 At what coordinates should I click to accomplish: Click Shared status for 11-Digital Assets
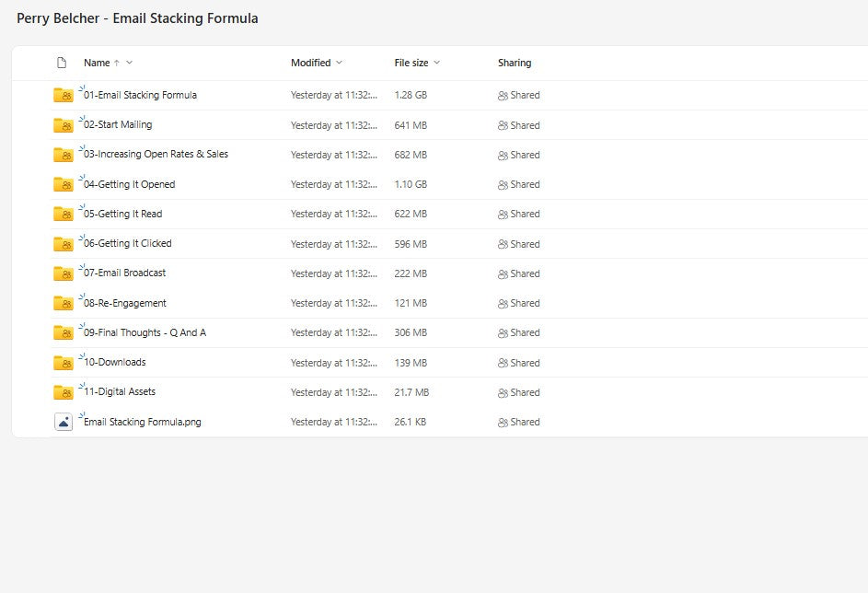click(519, 392)
